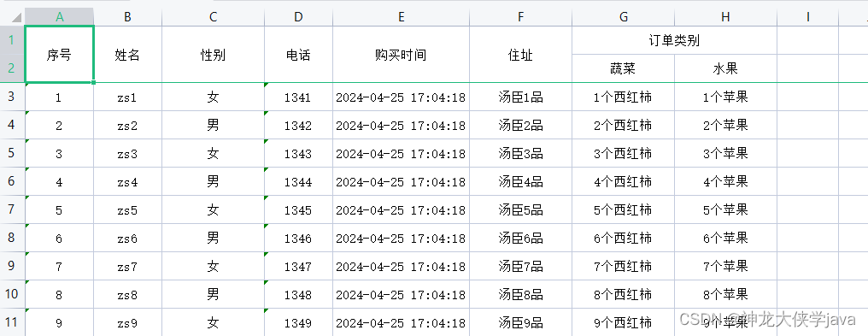Click the merged 订单类别 header cell
Image resolution: width=868 pixels, height=336 pixels.
tap(674, 40)
